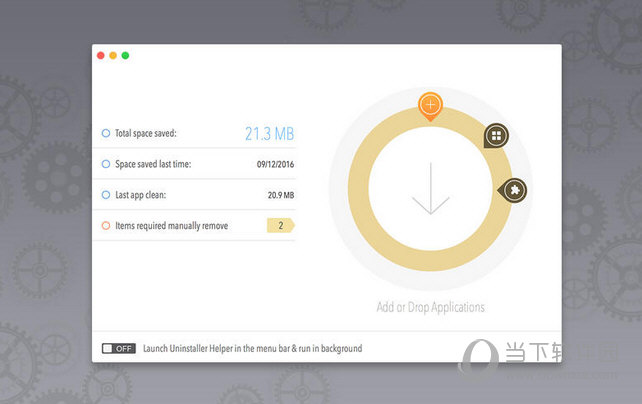Viewport: 642px width, 404px height.
Task: Click the circle beside Space saved last time
Action: pos(106,164)
